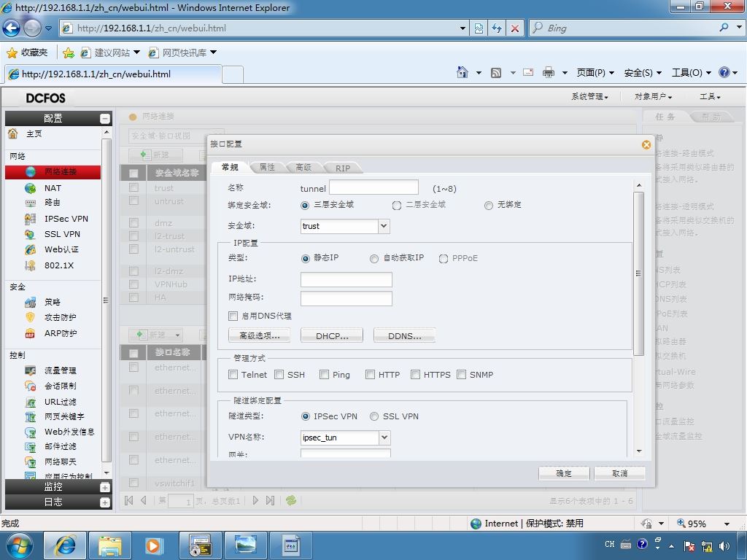Enable Telnet management checkbox
Image resolution: width=747 pixels, height=560 pixels.
click(x=233, y=375)
